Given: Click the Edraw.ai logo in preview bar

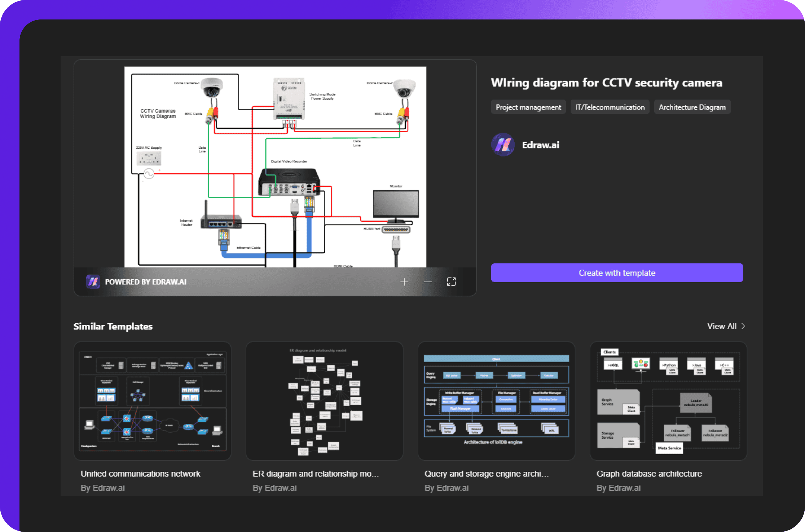Looking at the screenshot, I should [x=93, y=281].
